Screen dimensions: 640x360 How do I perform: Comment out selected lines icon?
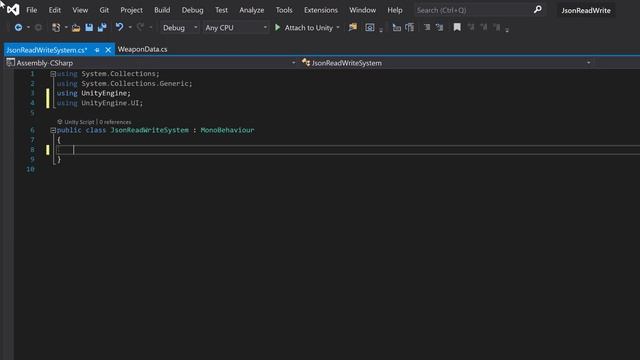[x=427, y=27]
